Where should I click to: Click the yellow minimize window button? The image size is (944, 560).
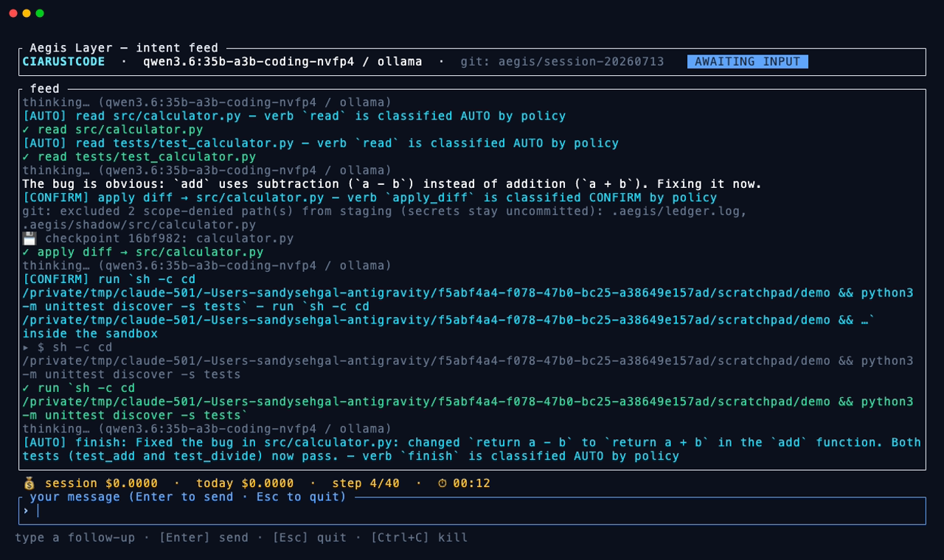pos(27,13)
